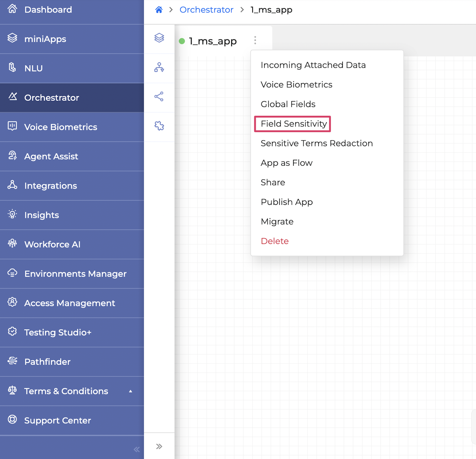The image size is (476, 459).
Task: Select the 1_ms_app tab
Action: tap(213, 41)
